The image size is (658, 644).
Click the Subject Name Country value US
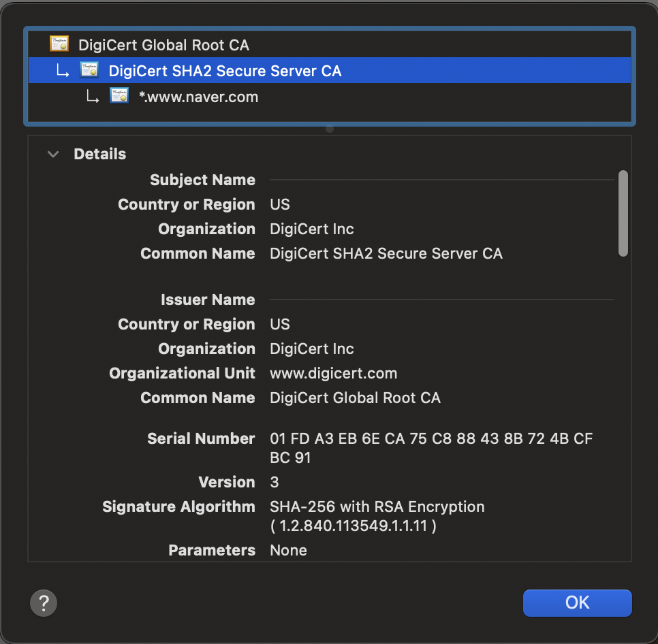(280, 205)
